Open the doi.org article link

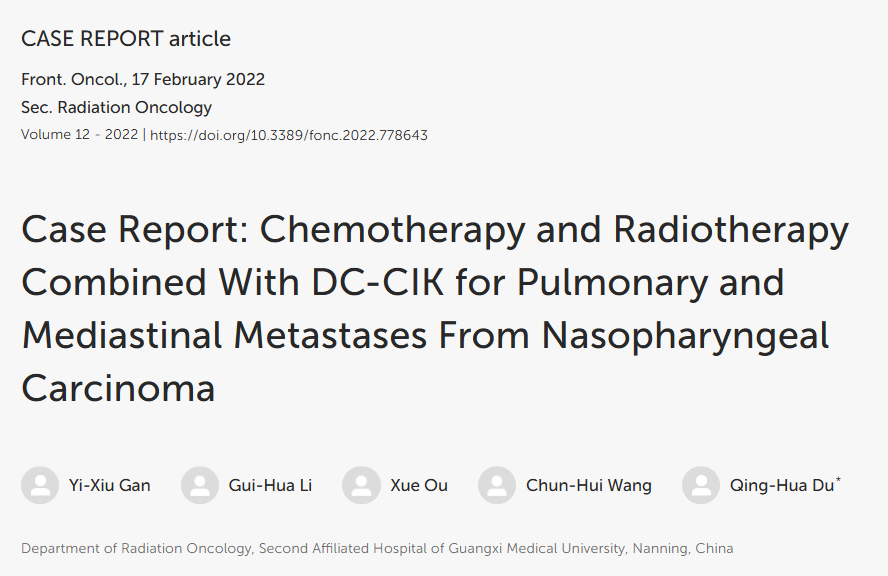pyautogui.click(x=288, y=135)
